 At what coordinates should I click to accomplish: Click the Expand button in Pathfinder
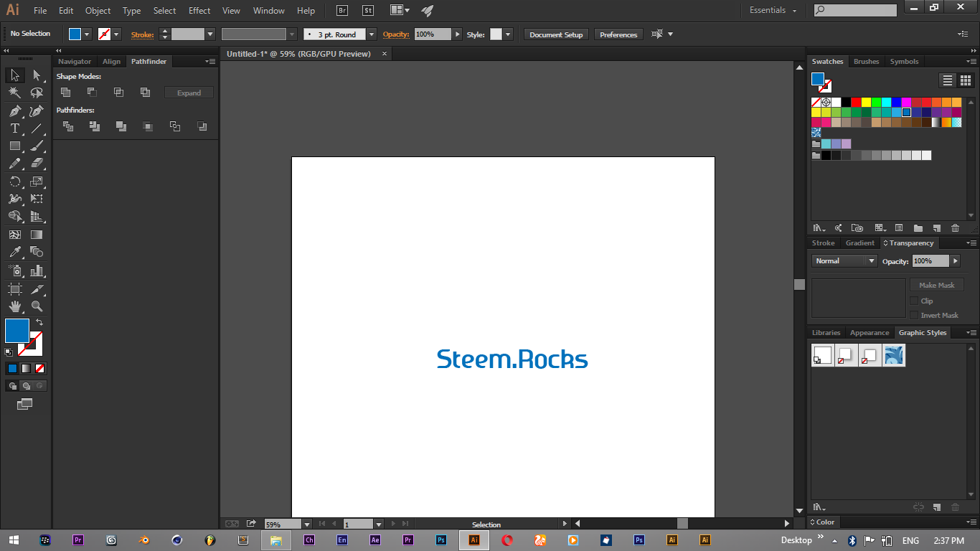[189, 93]
